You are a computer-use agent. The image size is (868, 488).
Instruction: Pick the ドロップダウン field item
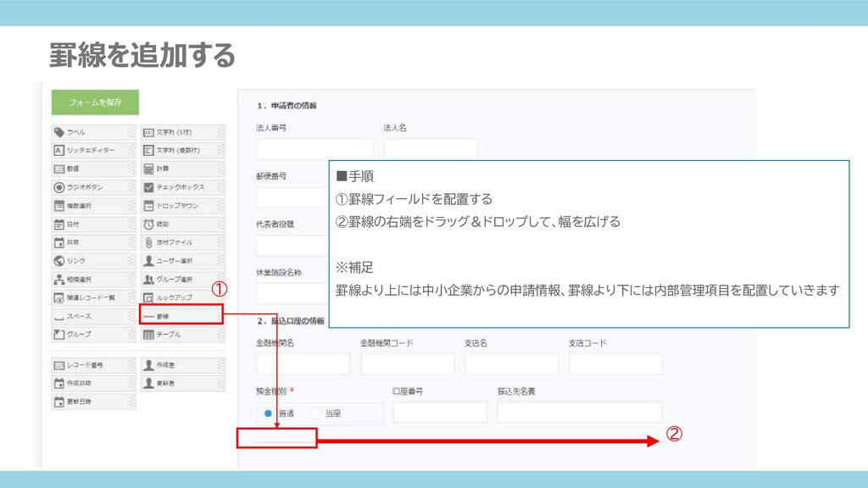[183, 206]
